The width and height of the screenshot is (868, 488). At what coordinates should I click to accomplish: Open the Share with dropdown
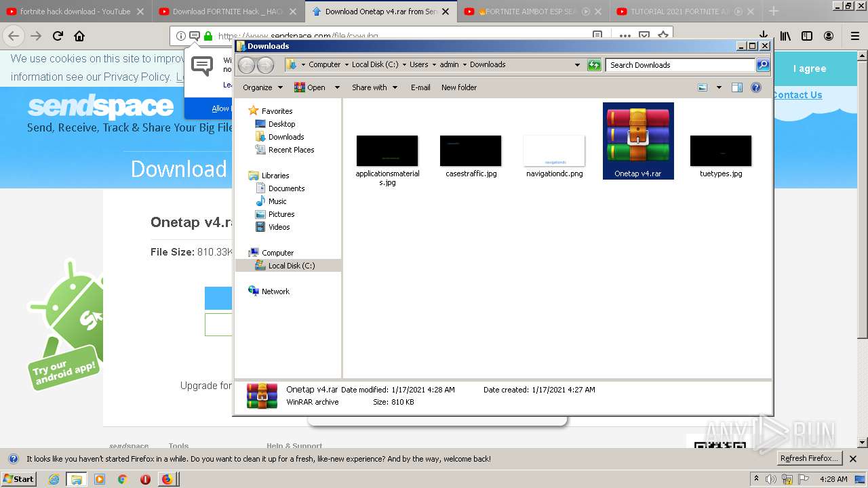(374, 87)
